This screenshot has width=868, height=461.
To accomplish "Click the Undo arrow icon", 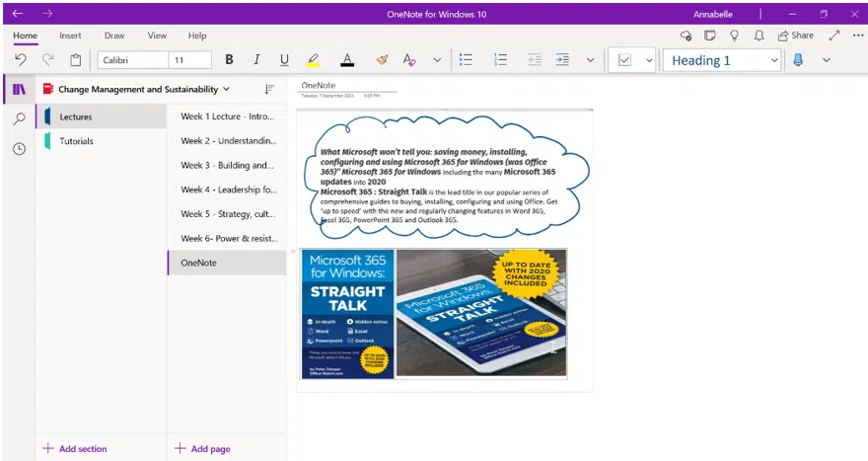I will pos(21,60).
